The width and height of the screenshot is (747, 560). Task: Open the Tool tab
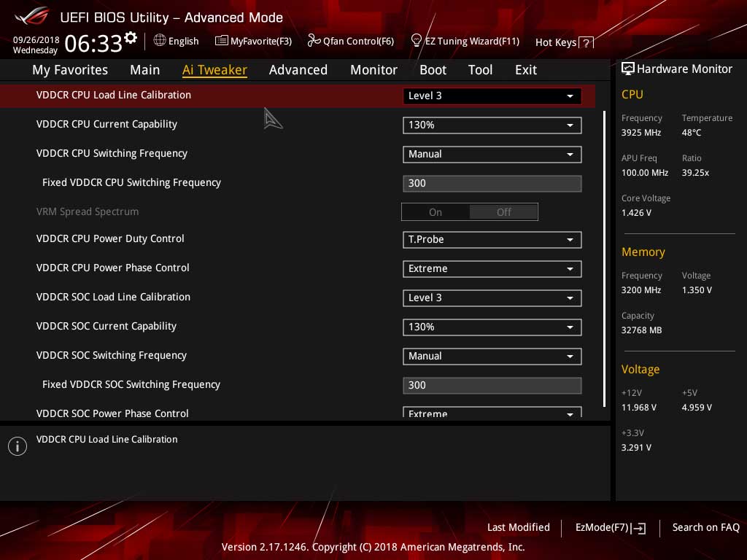click(x=480, y=70)
